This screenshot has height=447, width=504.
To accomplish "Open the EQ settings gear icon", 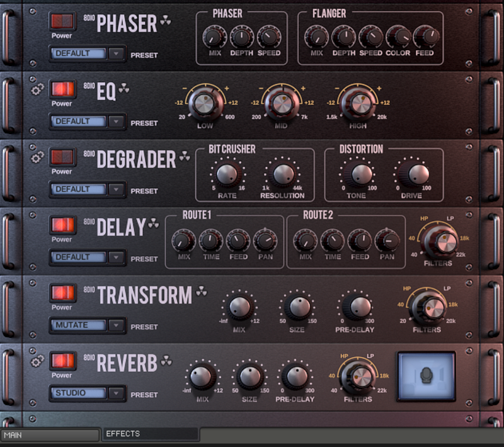I will coord(37,89).
